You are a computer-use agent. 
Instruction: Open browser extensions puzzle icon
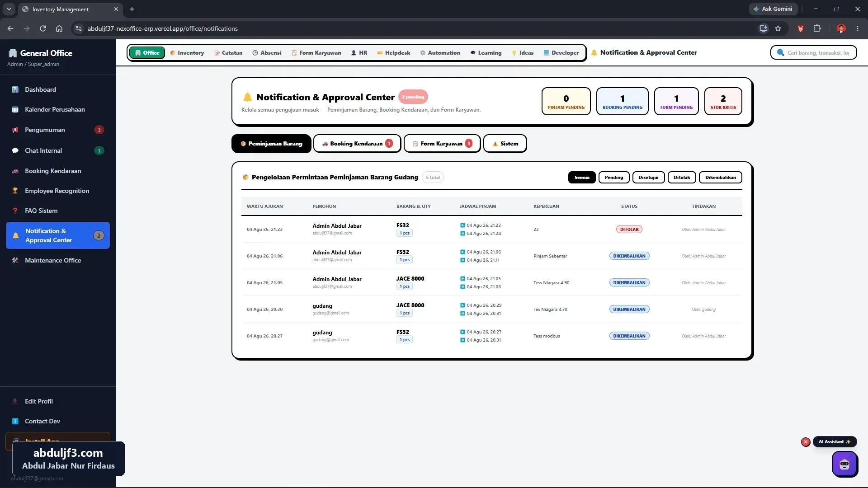click(817, 28)
